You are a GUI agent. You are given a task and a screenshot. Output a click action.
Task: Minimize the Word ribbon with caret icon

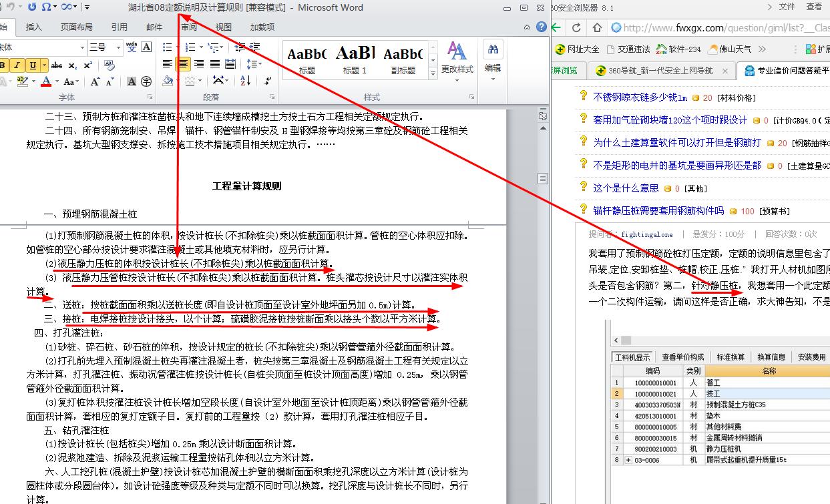(527, 27)
